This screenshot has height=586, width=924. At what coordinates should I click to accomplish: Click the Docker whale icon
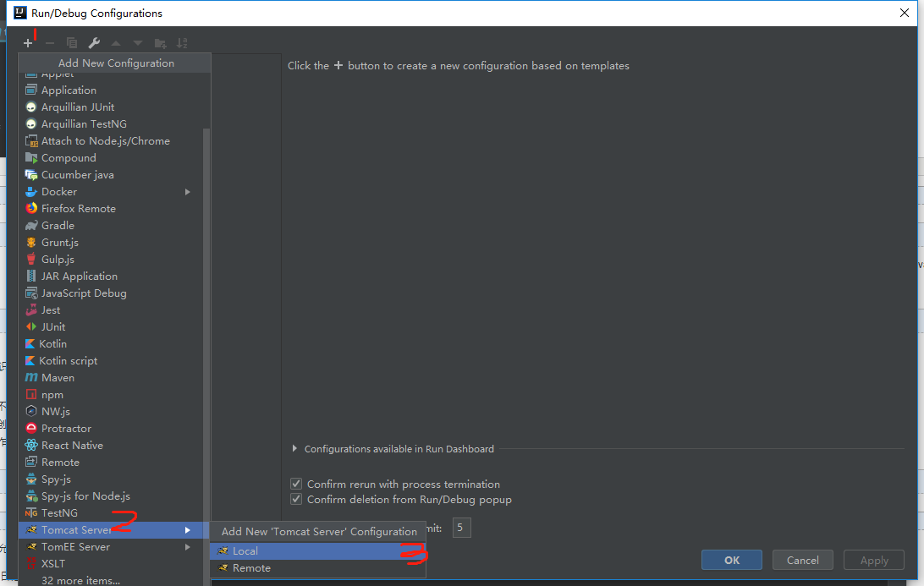[x=31, y=192]
